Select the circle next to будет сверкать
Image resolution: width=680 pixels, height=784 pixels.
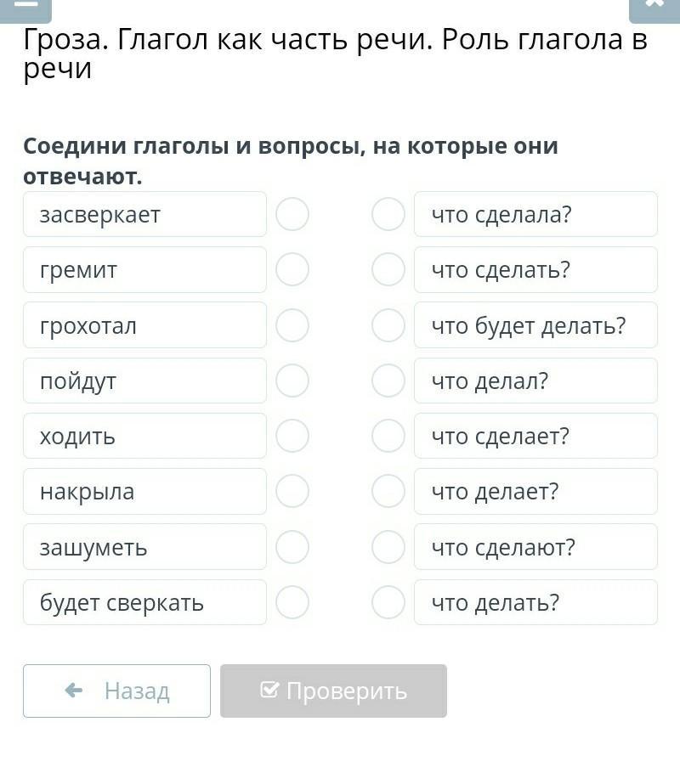coord(292,602)
